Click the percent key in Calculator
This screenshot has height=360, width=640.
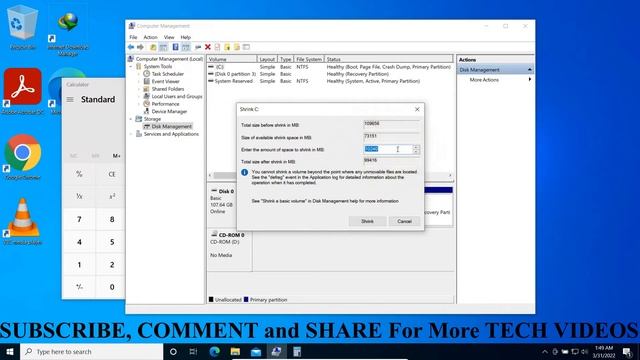tap(79, 174)
